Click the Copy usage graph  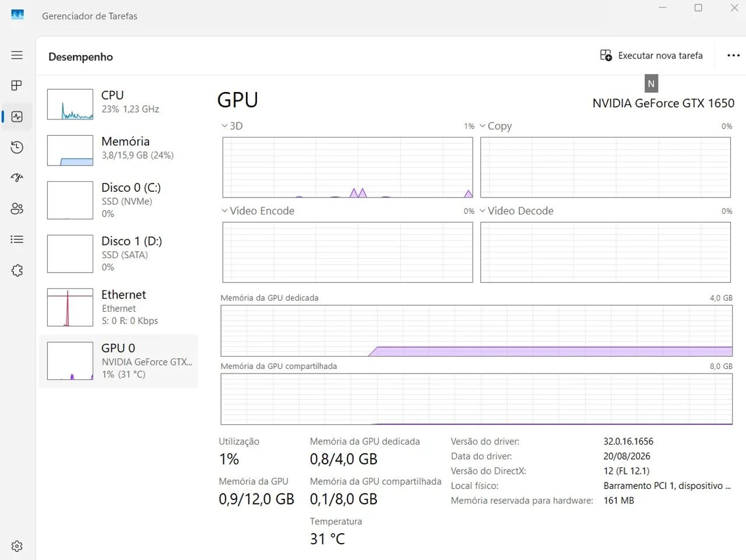point(606,167)
